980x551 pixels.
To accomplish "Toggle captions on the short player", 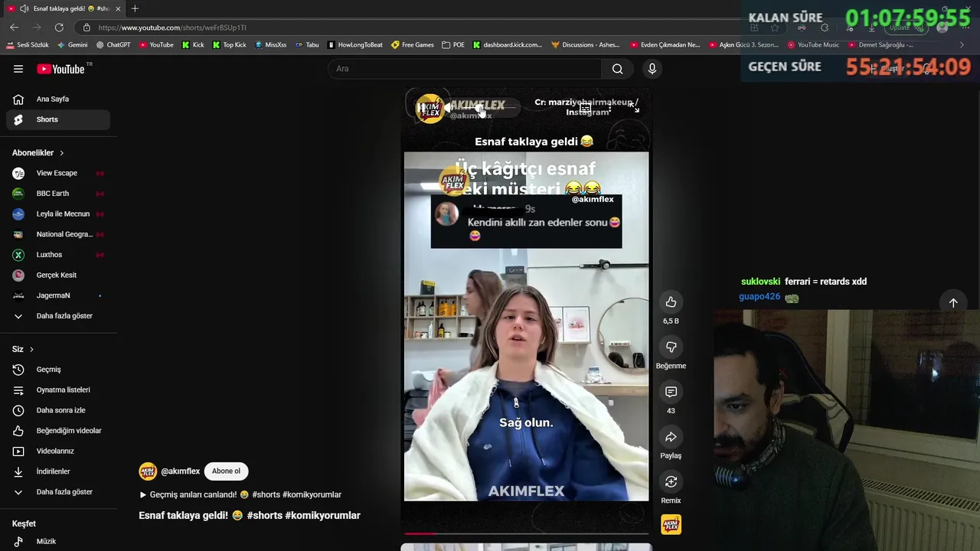I will click(x=585, y=109).
